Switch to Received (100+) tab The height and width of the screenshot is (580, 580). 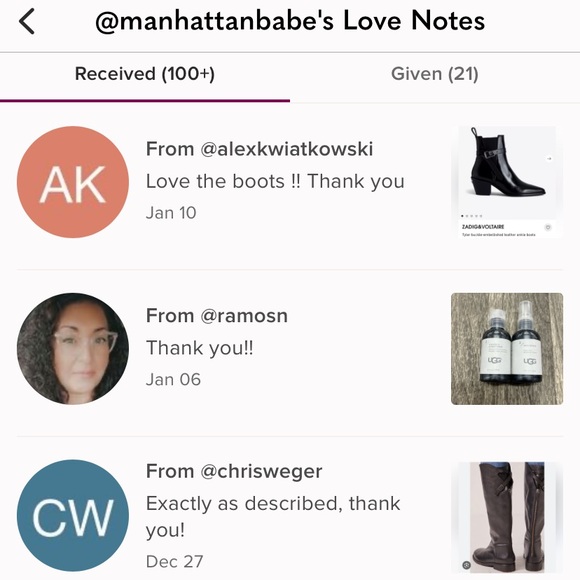[145, 74]
